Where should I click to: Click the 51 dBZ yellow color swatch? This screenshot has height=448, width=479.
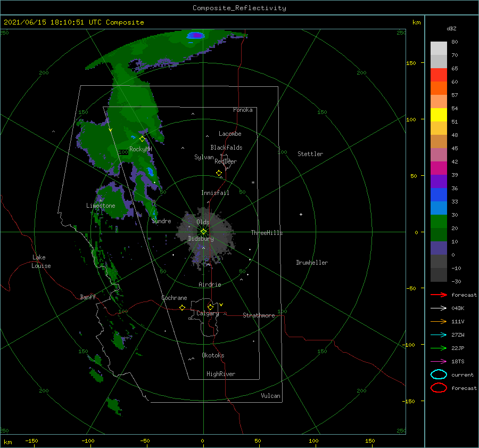tap(439, 115)
